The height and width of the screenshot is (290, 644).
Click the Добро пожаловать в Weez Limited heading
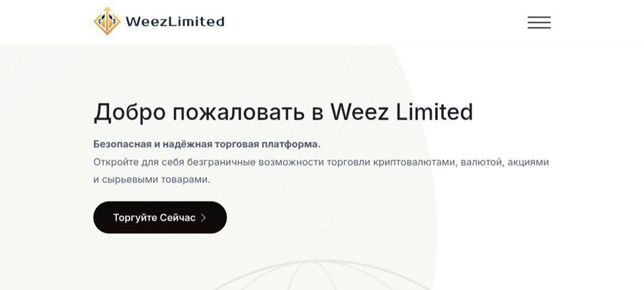tap(283, 112)
